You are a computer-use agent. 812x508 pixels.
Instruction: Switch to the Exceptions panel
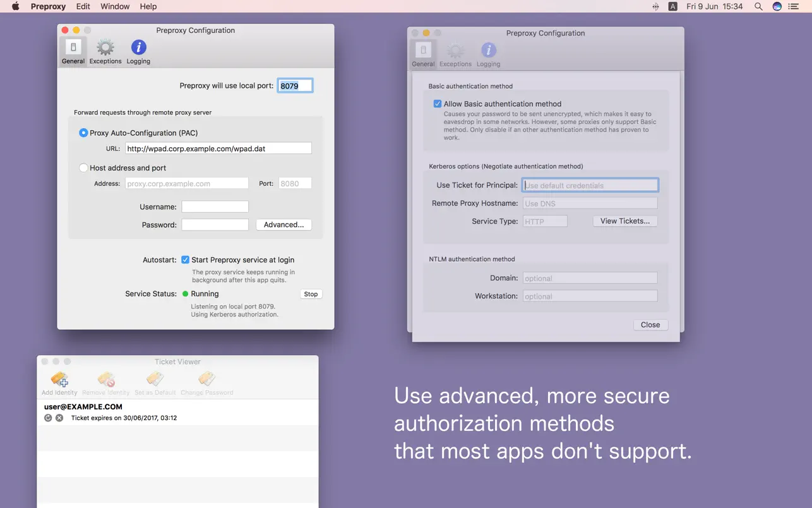(105, 50)
